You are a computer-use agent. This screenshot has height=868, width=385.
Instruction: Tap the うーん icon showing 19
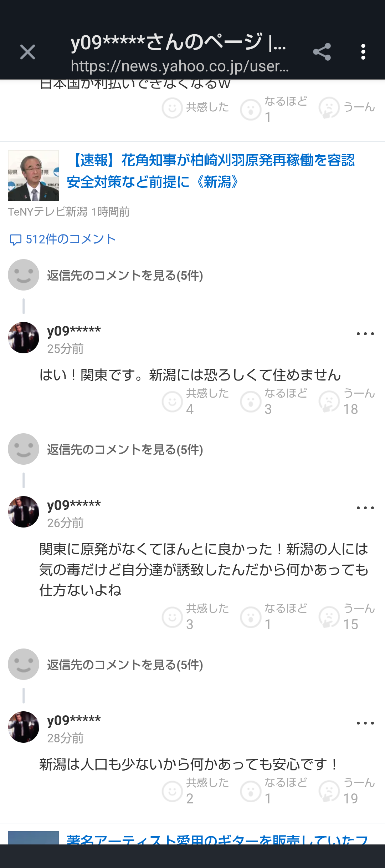coord(329,791)
